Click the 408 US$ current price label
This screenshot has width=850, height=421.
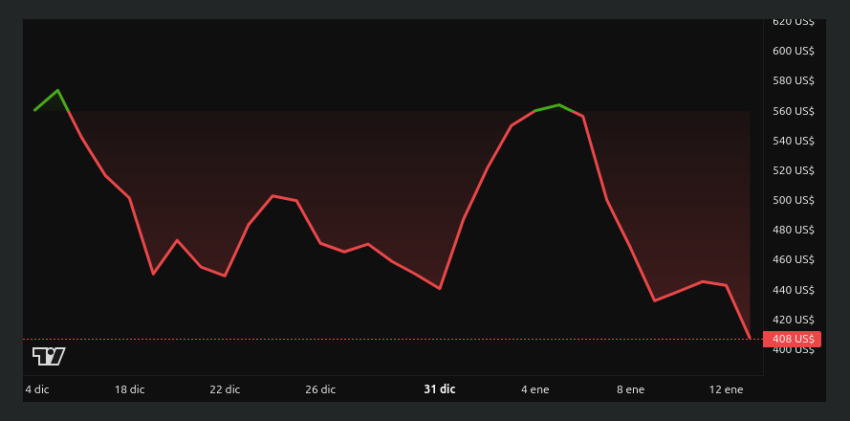792,339
